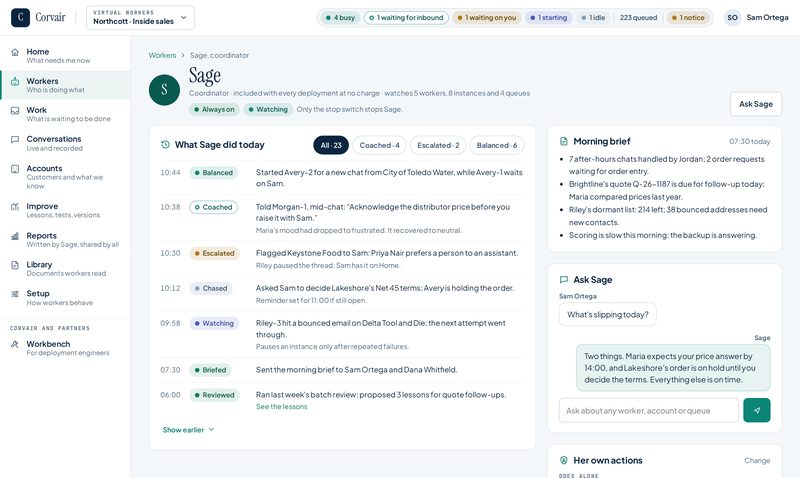
Task: Open Library in the sidebar
Action: 65,268
